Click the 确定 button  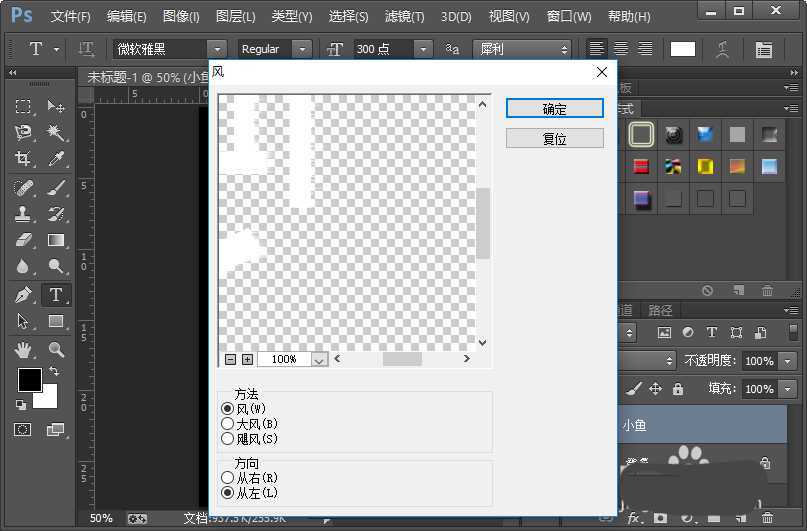pyautogui.click(x=554, y=109)
